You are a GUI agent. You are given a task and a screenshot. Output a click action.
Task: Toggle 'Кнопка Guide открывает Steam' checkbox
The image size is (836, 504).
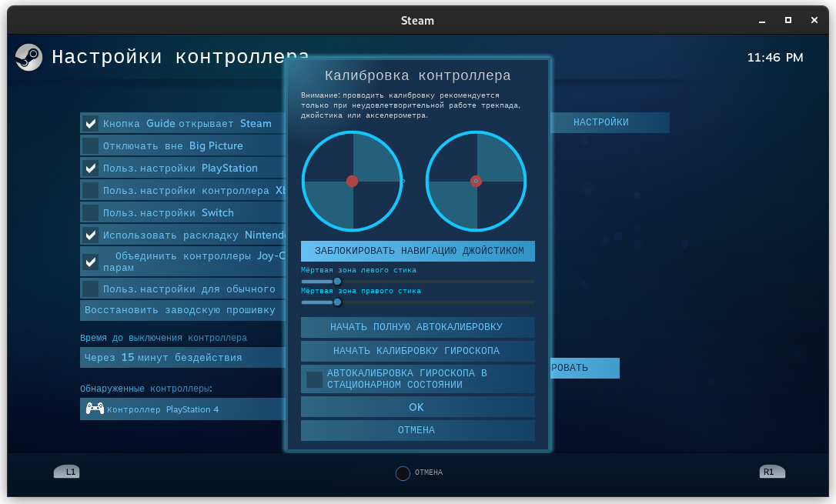point(91,124)
